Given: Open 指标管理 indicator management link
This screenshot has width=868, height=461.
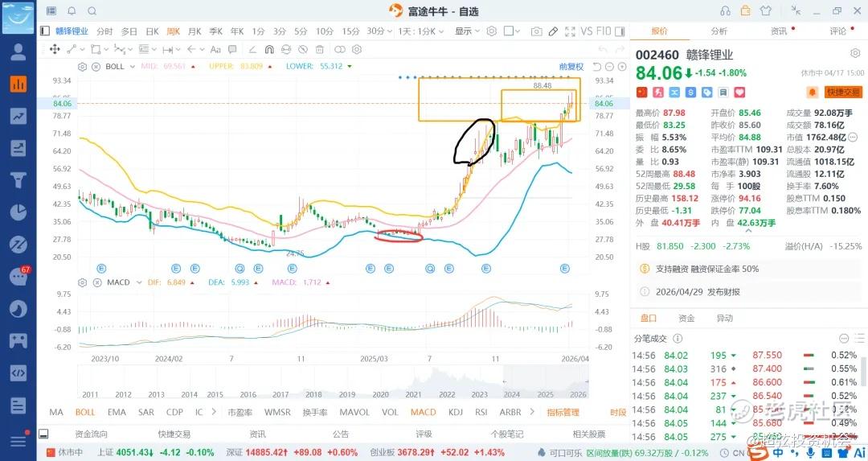Looking at the screenshot, I should [x=563, y=412].
